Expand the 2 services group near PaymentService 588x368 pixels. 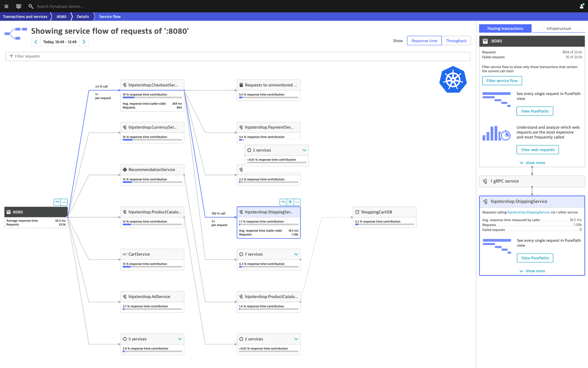(304, 150)
